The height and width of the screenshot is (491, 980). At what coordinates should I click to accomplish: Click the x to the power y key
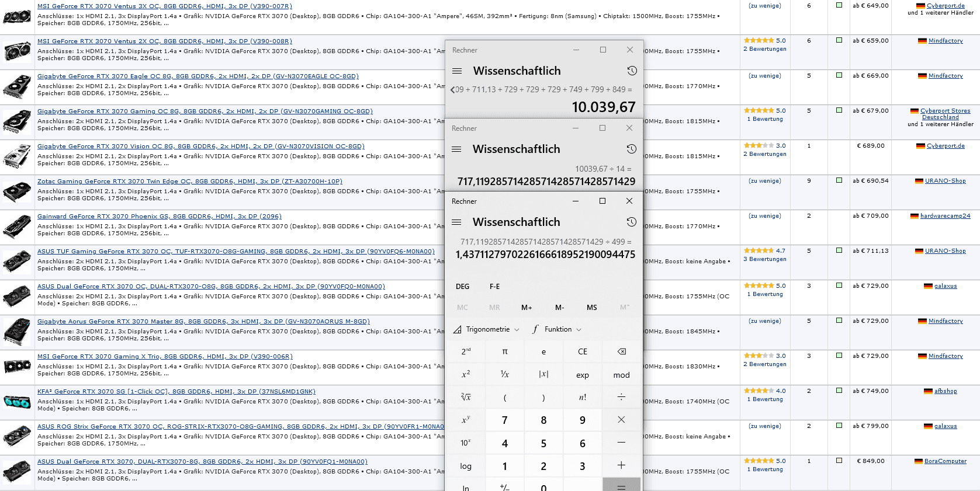(466, 420)
